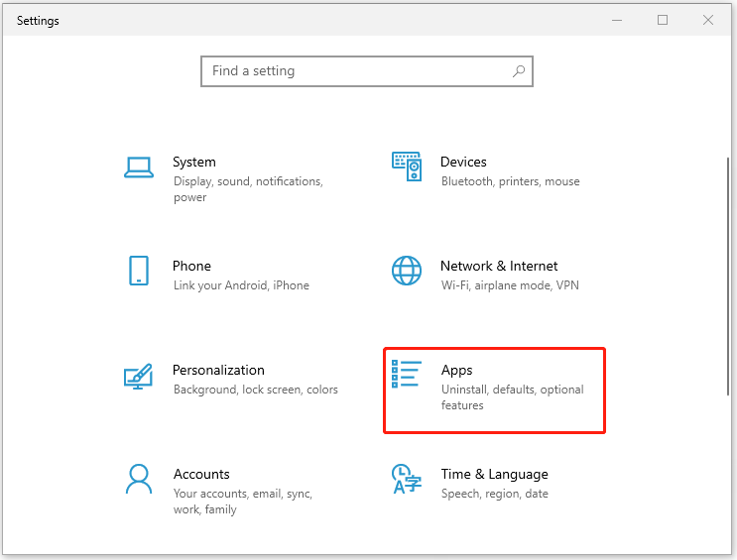Click the Apps list icon

(407, 375)
